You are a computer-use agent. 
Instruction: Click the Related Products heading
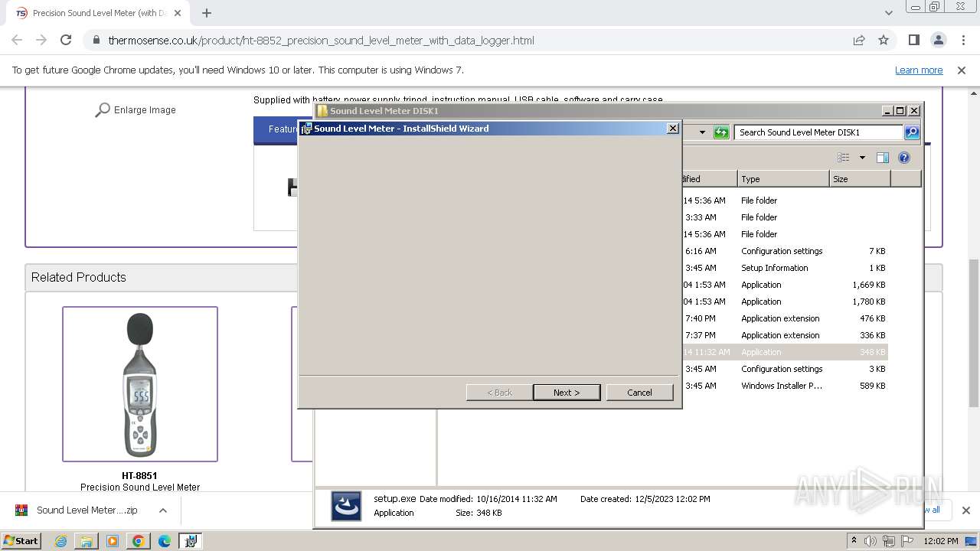[79, 277]
